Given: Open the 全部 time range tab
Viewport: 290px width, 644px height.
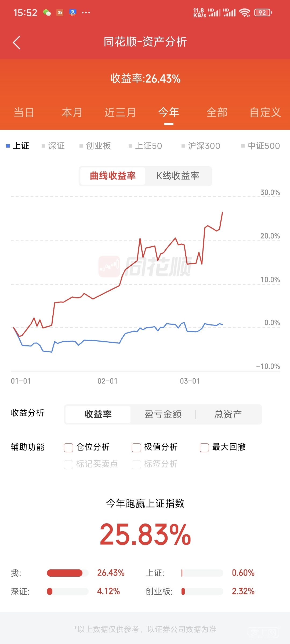Looking at the screenshot, I should 217,112.
